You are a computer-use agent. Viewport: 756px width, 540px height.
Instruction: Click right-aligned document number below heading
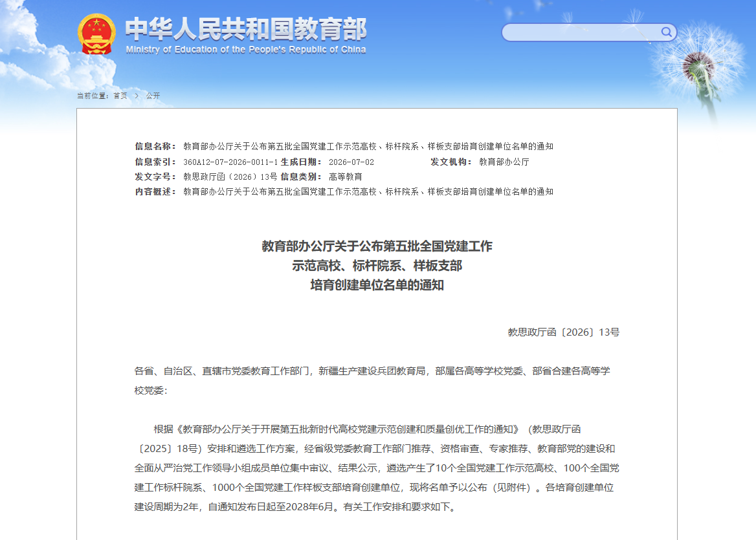(564, 332)
